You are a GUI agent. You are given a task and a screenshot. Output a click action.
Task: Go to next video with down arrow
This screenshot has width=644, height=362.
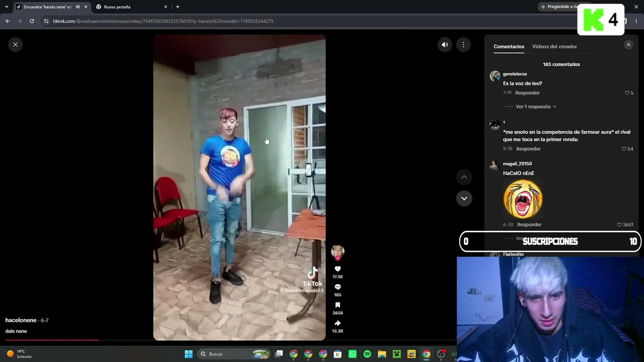tap(464, 198)
